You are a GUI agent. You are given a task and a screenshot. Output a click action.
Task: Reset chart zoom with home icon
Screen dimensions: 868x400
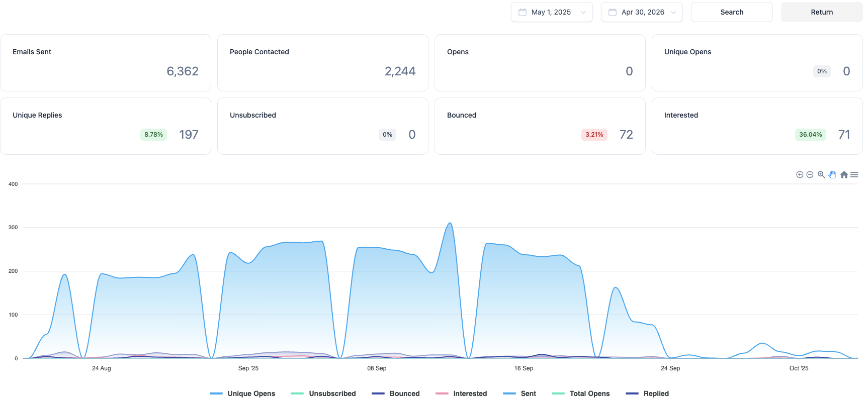pos(844,175)
